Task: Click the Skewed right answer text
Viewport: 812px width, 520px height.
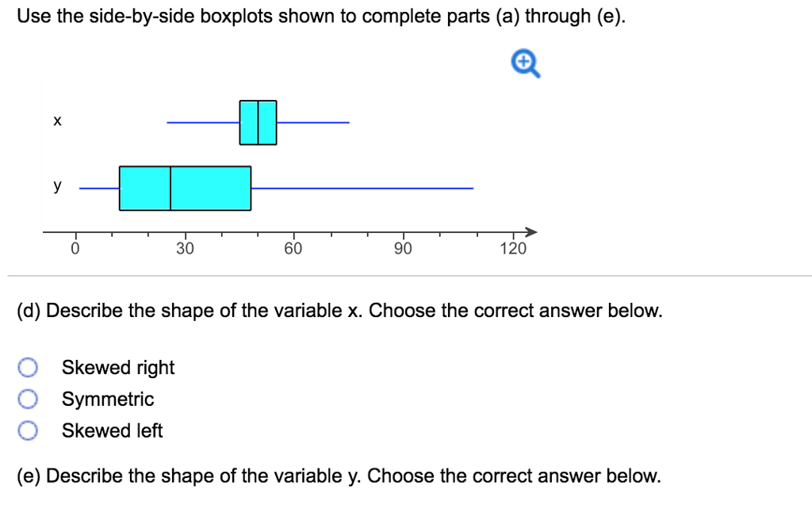Action: (117, 367)
